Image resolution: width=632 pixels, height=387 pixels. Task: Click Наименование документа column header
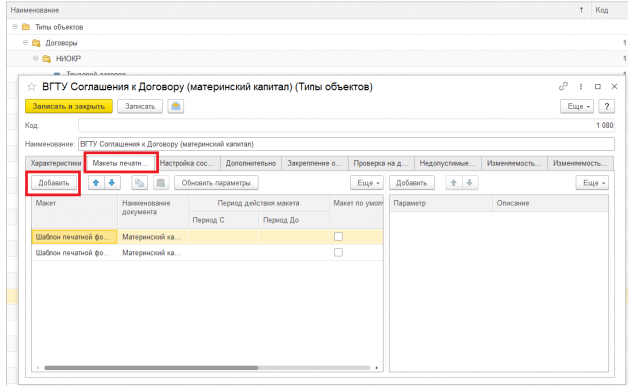pyautogui.click(x=153, y=212)
